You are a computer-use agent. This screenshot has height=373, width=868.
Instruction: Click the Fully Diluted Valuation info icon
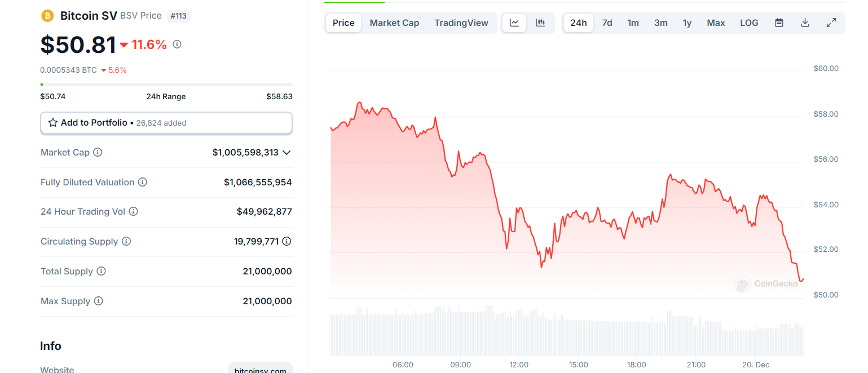pyautogui.click(x=143, y=182)
